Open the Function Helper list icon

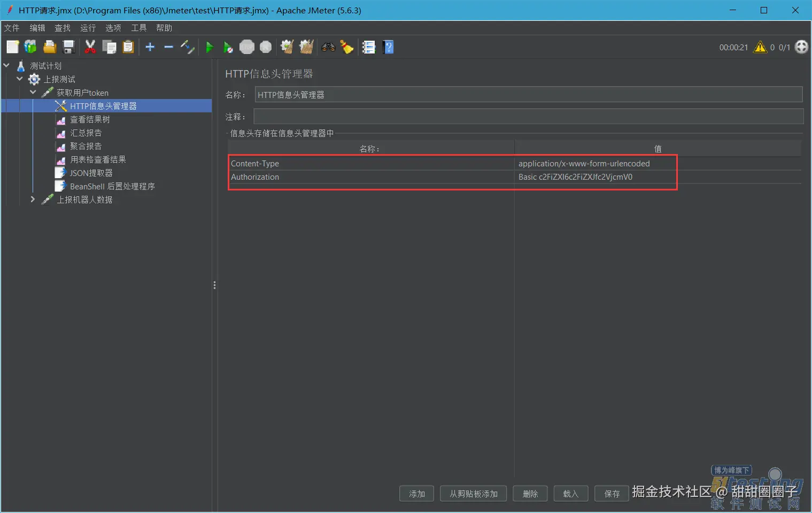[x=369, y=47]
